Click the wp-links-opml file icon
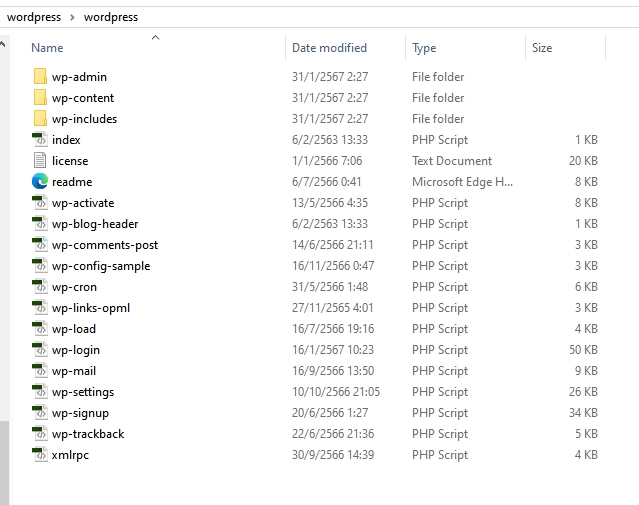Viewport: 639px width, 505px height. click(40, 308)
